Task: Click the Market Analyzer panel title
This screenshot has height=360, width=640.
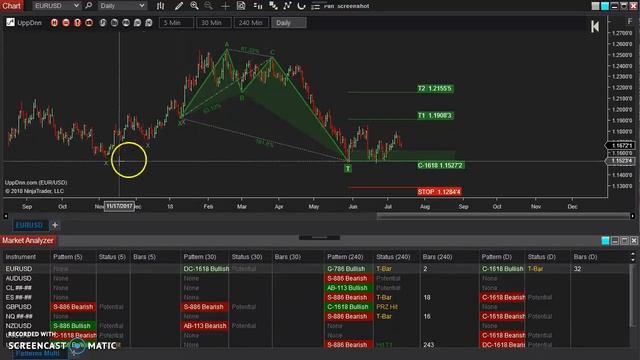Action: tap(27, 240)
